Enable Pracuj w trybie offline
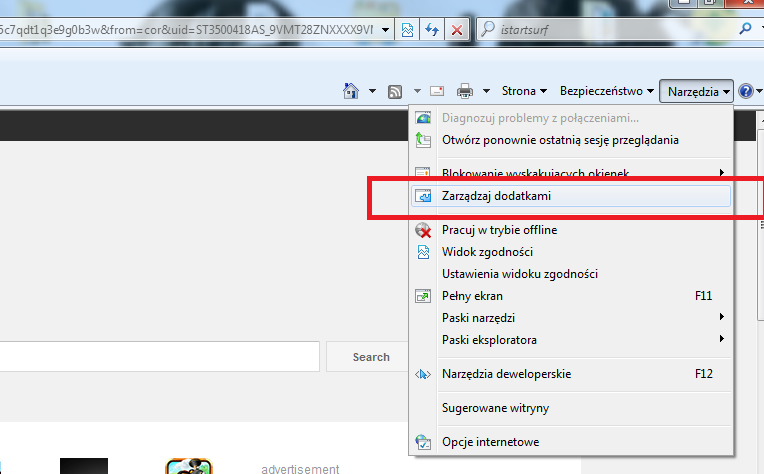 [x=499, y=230]
